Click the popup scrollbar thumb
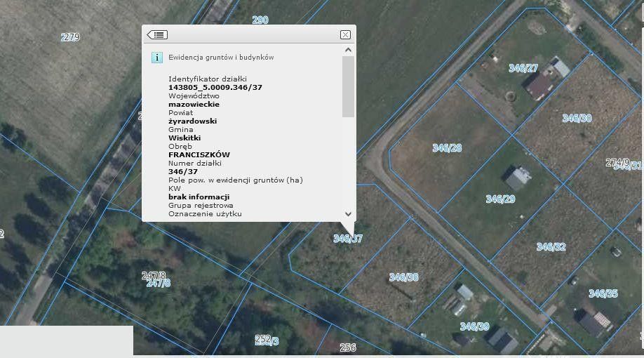Image resolution: width=644 pixels, height=358 pixels. click(x=348, y=86)
